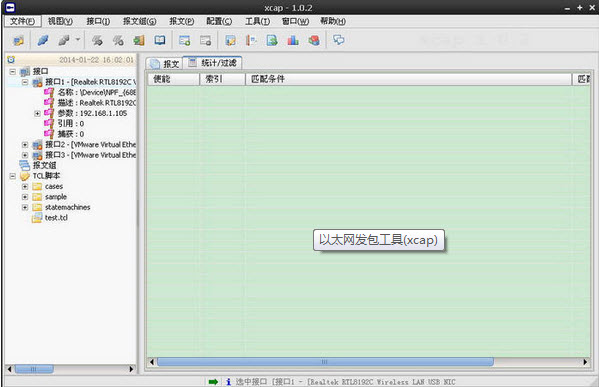599x387 pixels.
Task: Click the table's horizontal scrollbar thumb
Action: point(325,361)
